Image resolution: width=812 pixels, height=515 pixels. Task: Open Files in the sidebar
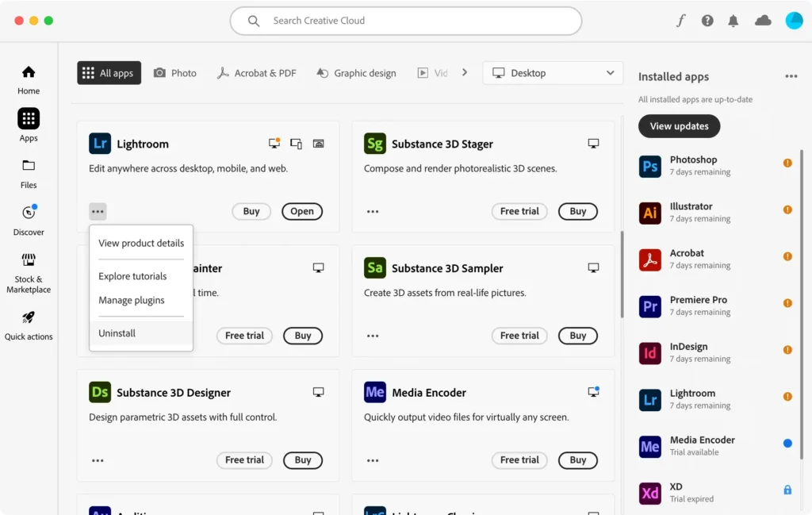(29, 174)
